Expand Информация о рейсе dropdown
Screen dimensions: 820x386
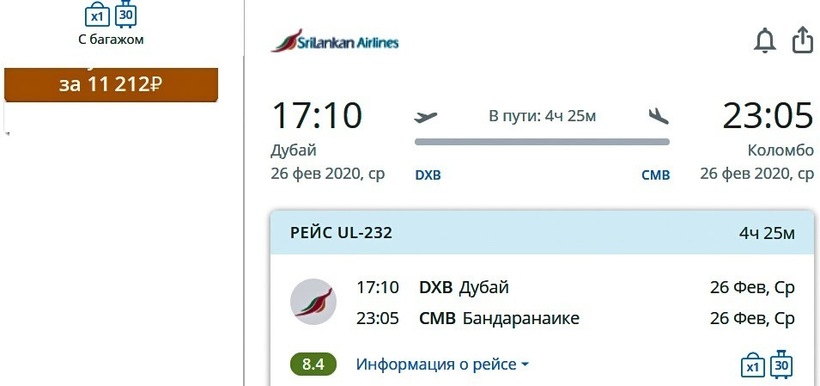[x=442, y=364]
